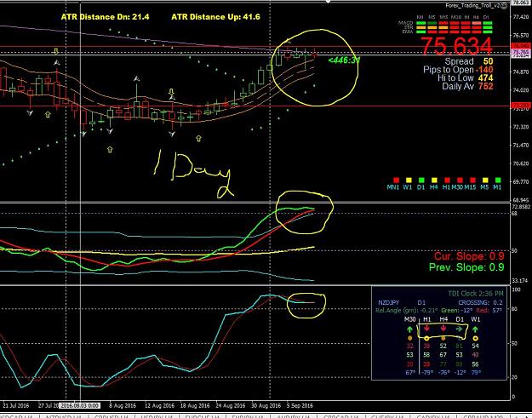Click the 'ATR Distance Dn: 21.4' label
This screenshot has width=532, height=418.
click(x=105, y=17)
